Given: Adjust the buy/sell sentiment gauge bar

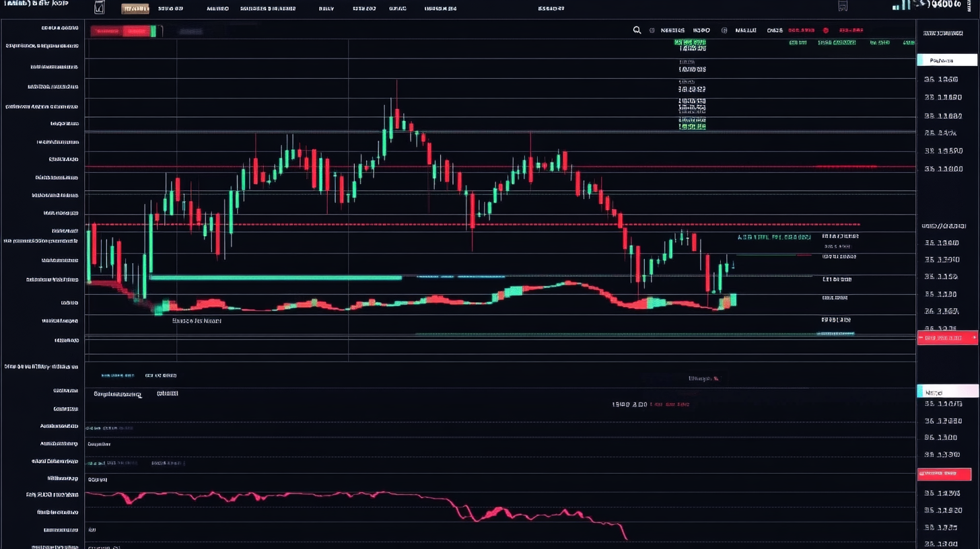Looking at the screenshot, I should click(x=125, y=30).
